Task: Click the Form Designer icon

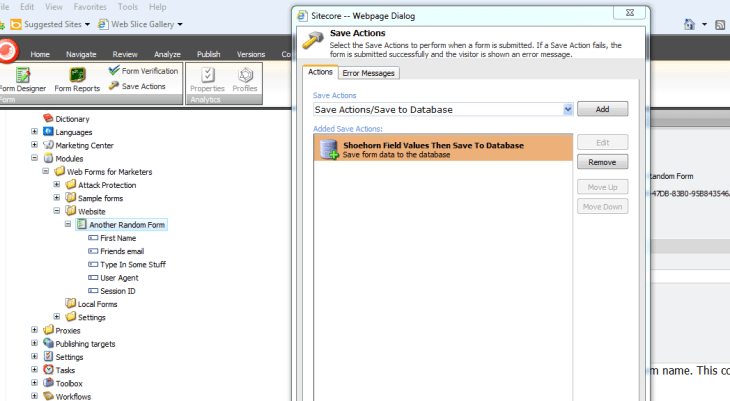Action: pyautogui.click(x=21, y=75)
